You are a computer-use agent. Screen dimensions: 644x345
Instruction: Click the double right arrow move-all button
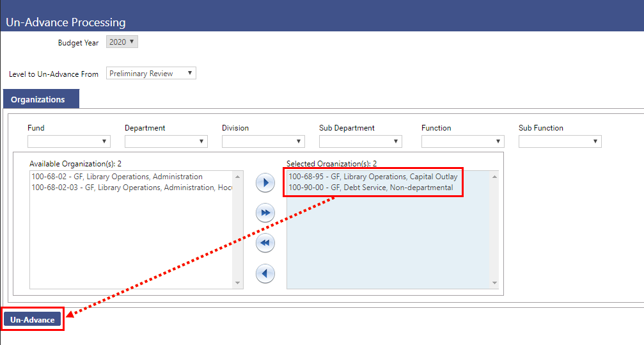(x=265, y=213)
